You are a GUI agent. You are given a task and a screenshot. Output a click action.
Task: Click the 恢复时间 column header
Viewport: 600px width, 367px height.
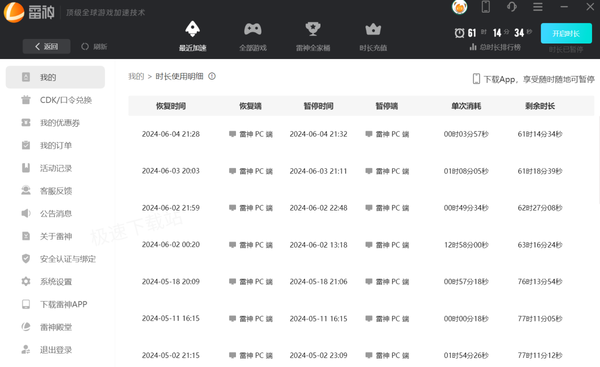pos(171,106)
